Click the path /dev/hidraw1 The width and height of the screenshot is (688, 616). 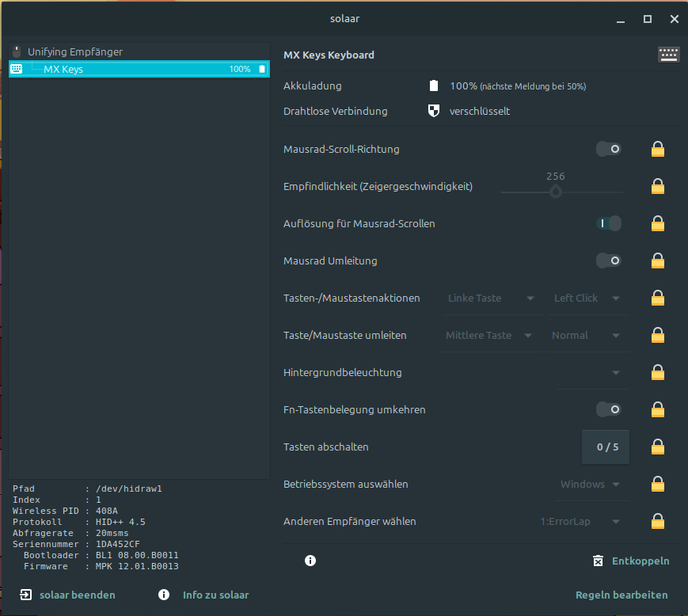click(128, 489)
